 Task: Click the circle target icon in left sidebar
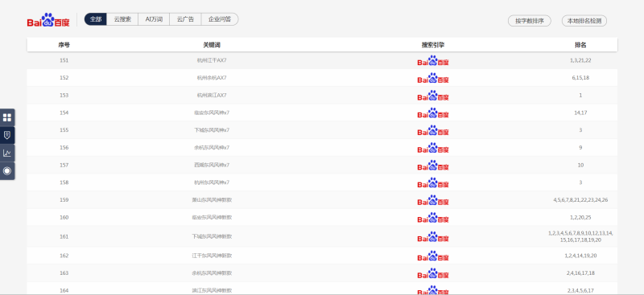click(x=7, y=170)
